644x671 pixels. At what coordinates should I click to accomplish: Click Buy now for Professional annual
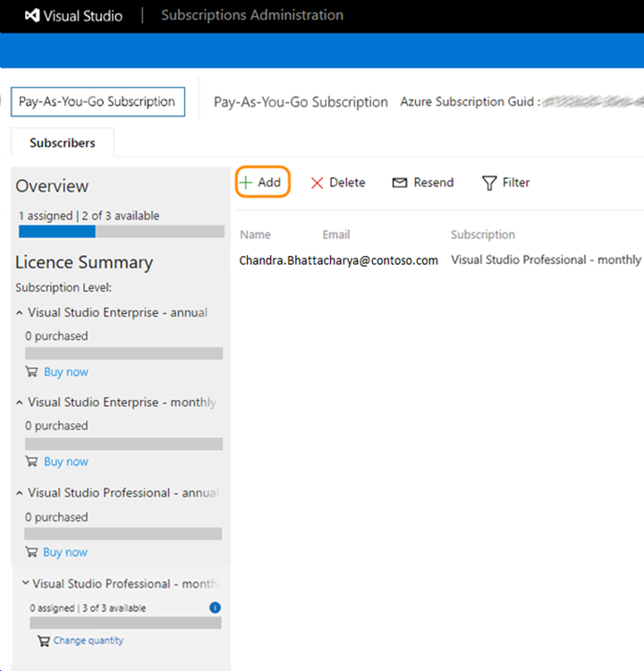pos(65,552)
